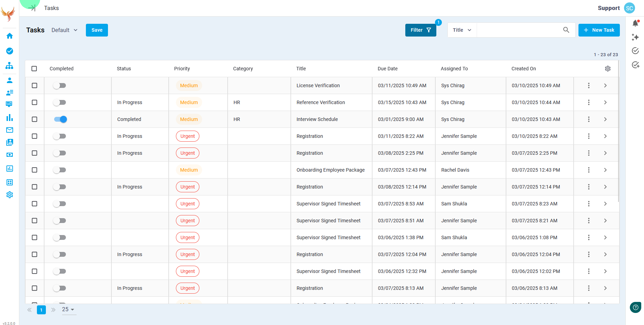Expand the Interview Schedule row chevron
Screen dimensions: 644x325
point(605,119)
